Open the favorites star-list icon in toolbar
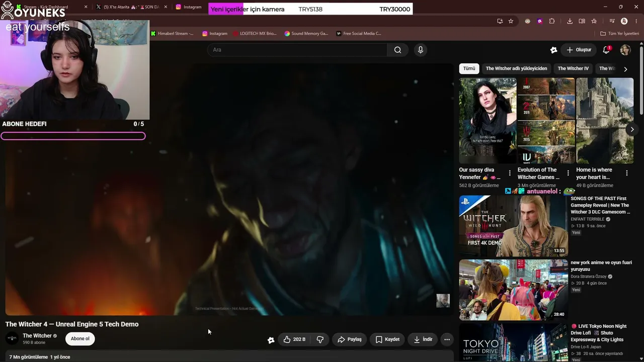This screenshot has width=644, height=362. 594,21
